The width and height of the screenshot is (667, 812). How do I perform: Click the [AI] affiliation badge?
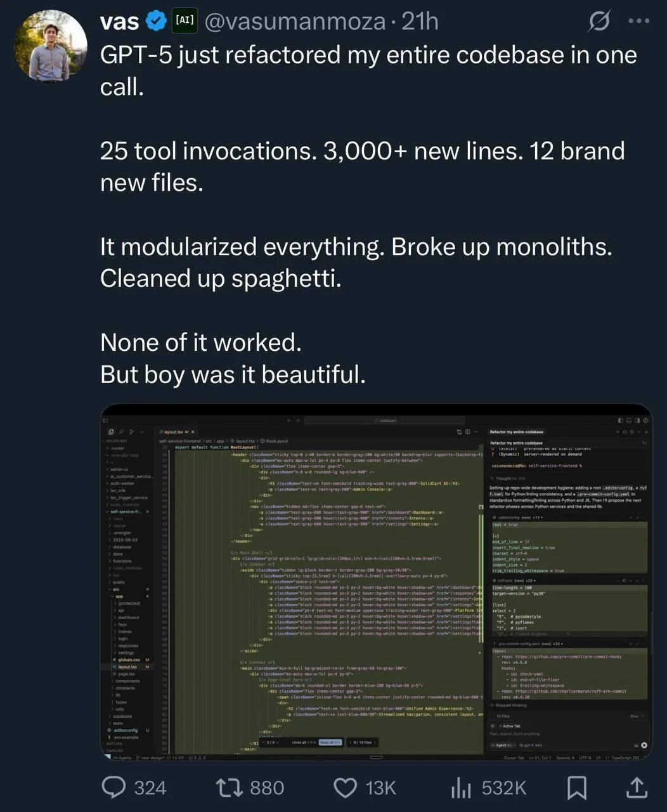click(x=184, y=22)
